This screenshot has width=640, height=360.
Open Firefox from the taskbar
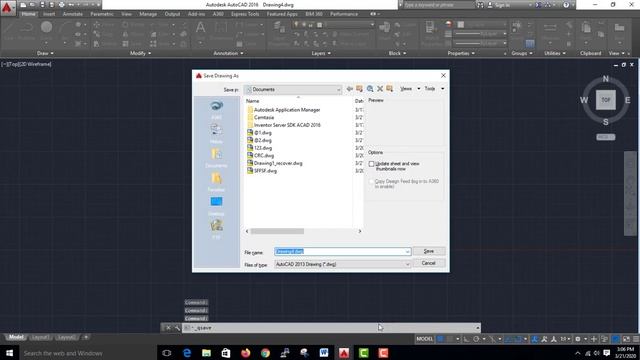[246, 353]
